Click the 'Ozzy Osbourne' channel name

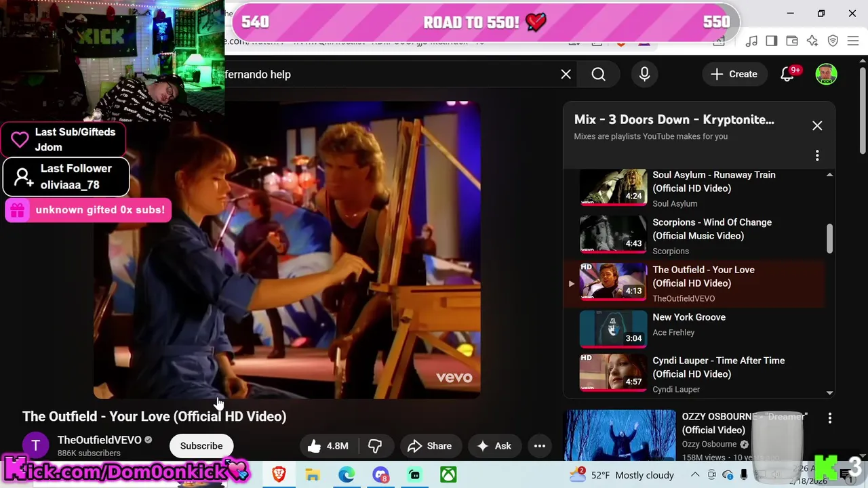coord(709,444)
